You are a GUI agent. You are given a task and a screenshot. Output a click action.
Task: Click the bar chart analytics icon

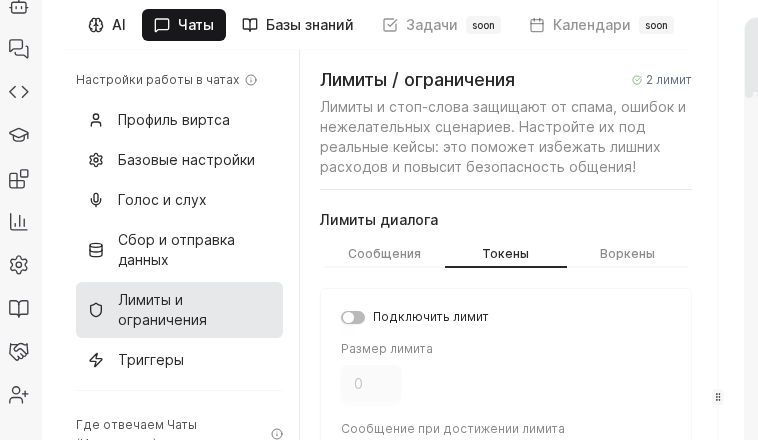[x=18, y=221]
